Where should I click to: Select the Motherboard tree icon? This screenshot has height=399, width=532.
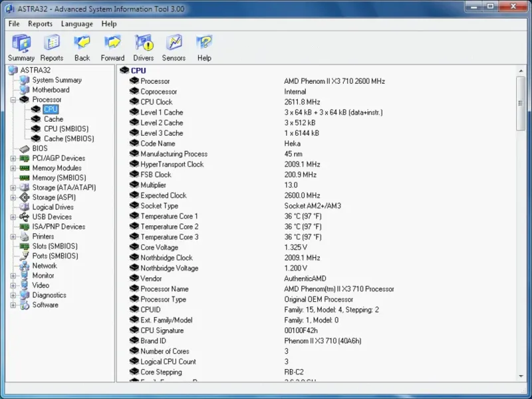pos(25,90)
